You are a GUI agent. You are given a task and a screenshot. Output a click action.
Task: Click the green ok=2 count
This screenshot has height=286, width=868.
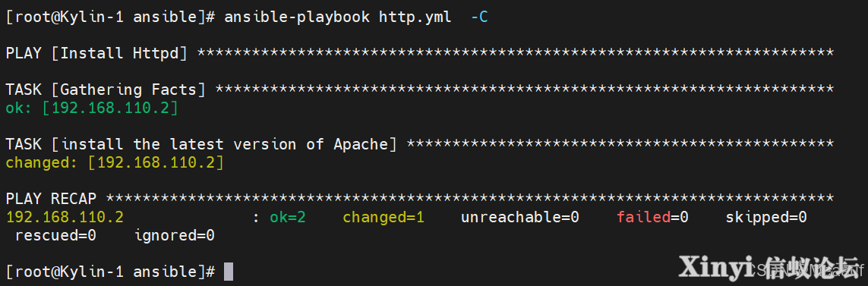tap(287, 217)
